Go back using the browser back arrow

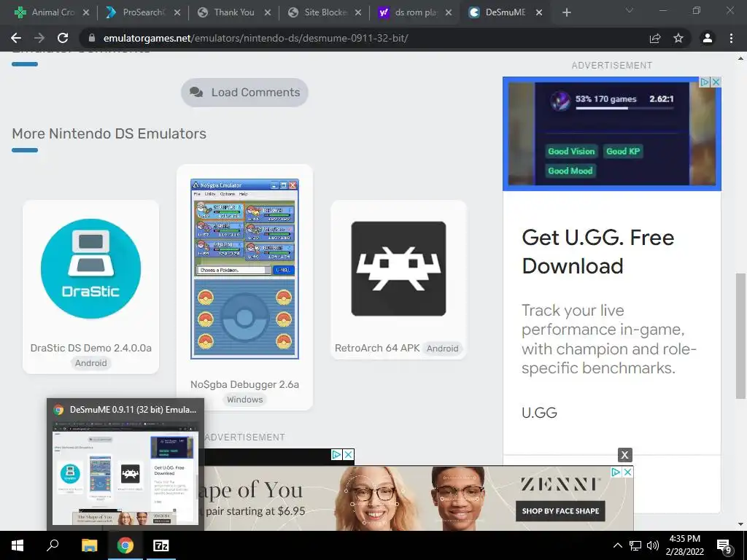tap(16, 38)
